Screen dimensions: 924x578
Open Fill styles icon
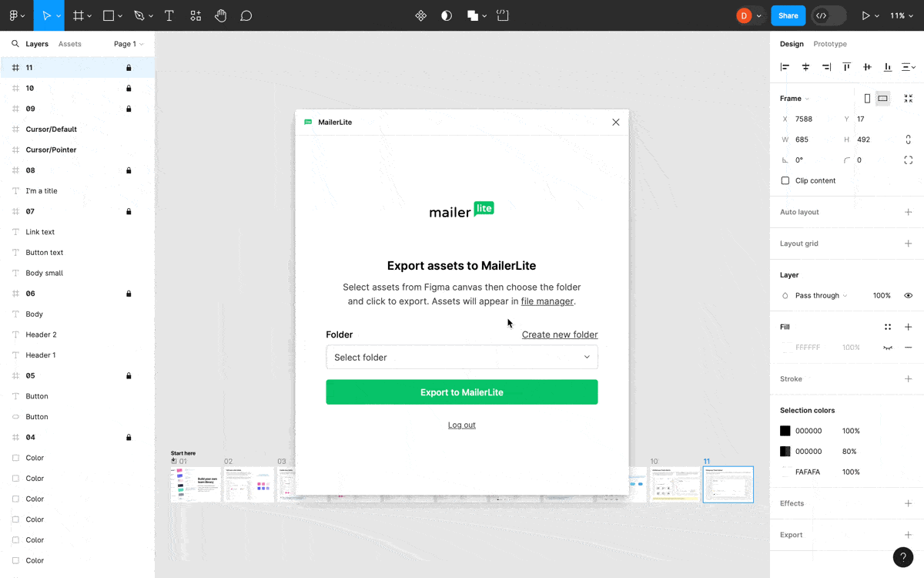(x=888, y=327)
